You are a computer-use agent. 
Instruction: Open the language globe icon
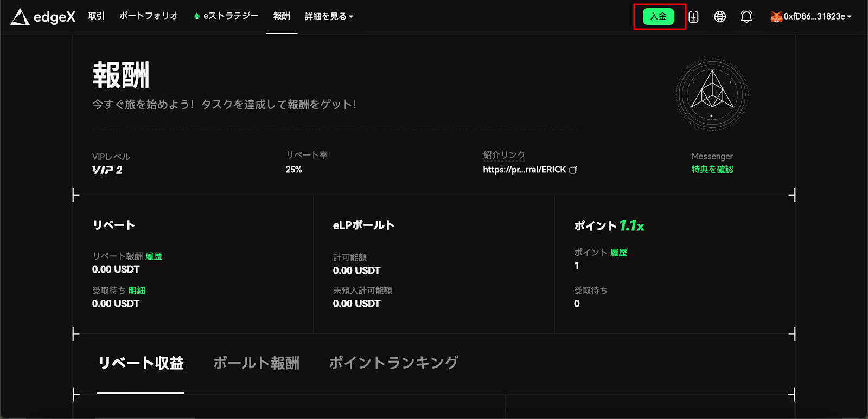coord(720,17)
